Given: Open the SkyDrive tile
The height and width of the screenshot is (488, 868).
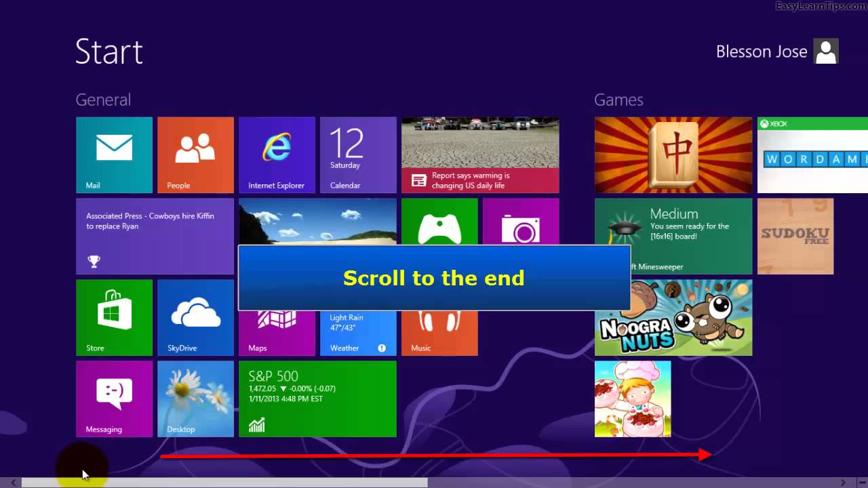Looking at the screenshot, I should pos(195,318).
